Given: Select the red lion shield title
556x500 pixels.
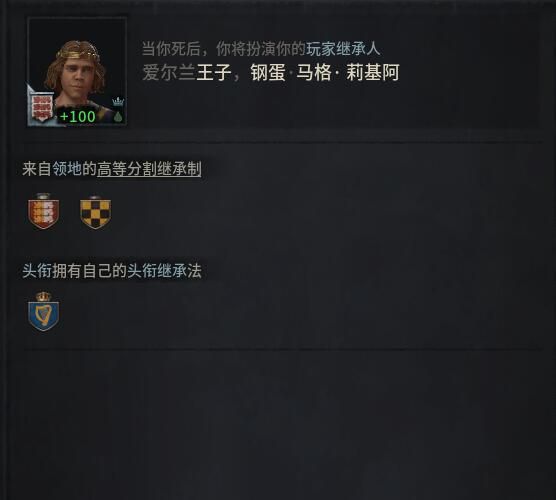Looking at the screenshot, I should 43,211.
